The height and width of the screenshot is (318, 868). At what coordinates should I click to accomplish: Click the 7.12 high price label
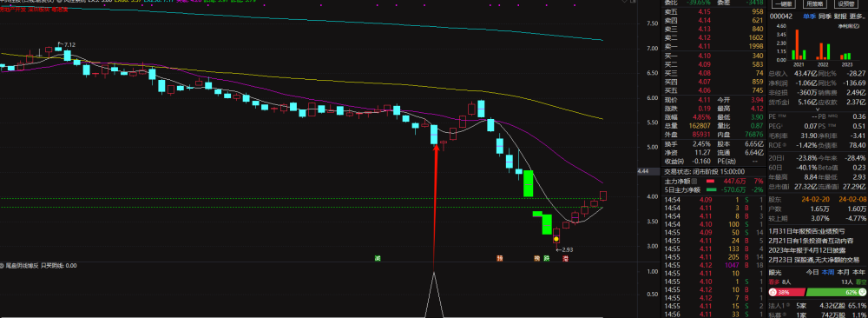point(69,44)
